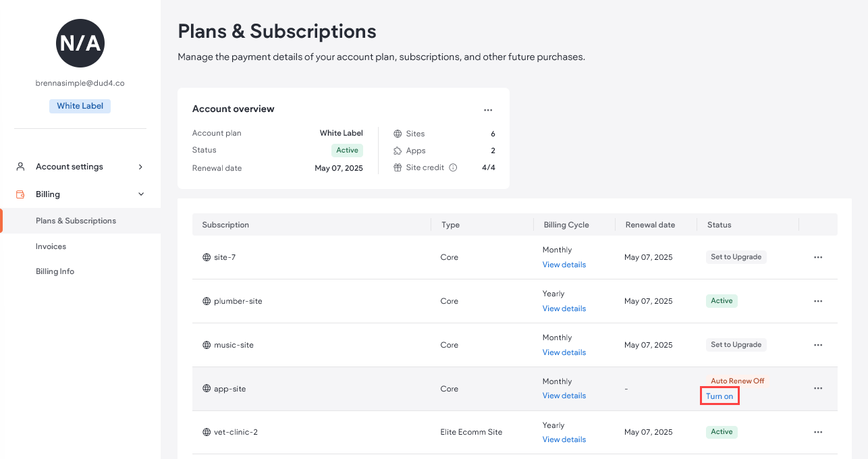Turn on auto renew for app-site
The height and width of the screenshot is (459, 868).
(x=719, y=396)
